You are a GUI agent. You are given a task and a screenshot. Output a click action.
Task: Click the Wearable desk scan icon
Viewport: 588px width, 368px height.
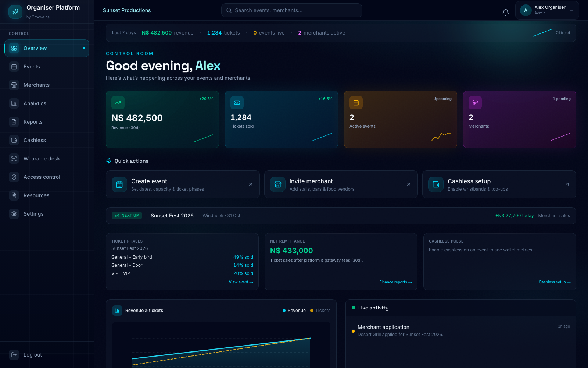[x=14, y=159]
